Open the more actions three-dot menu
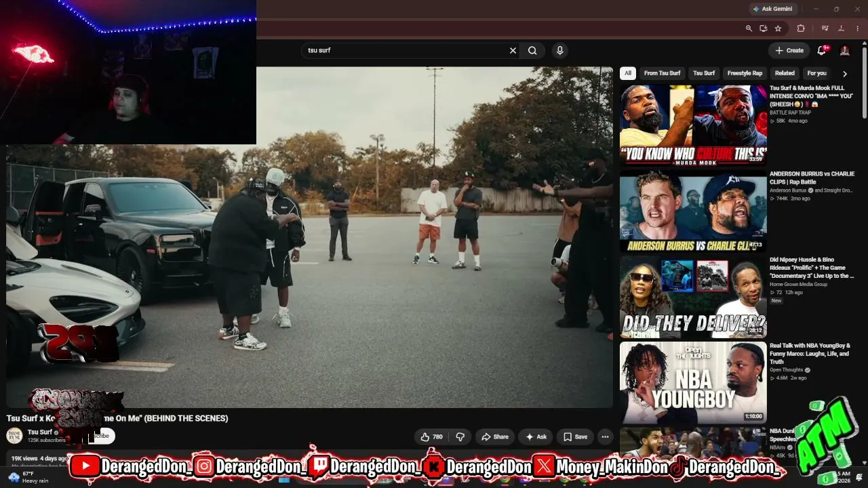This screenshot has height=488, width=868. [x=605, y=437]
